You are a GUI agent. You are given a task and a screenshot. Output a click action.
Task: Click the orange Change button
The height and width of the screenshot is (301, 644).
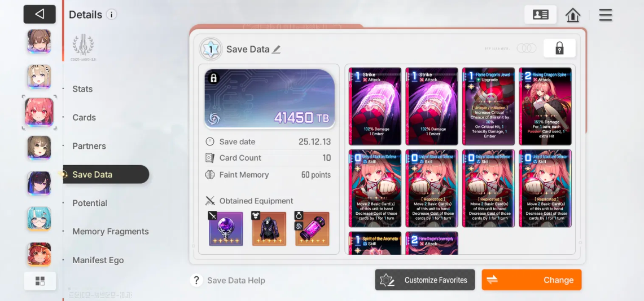point(532,280)
